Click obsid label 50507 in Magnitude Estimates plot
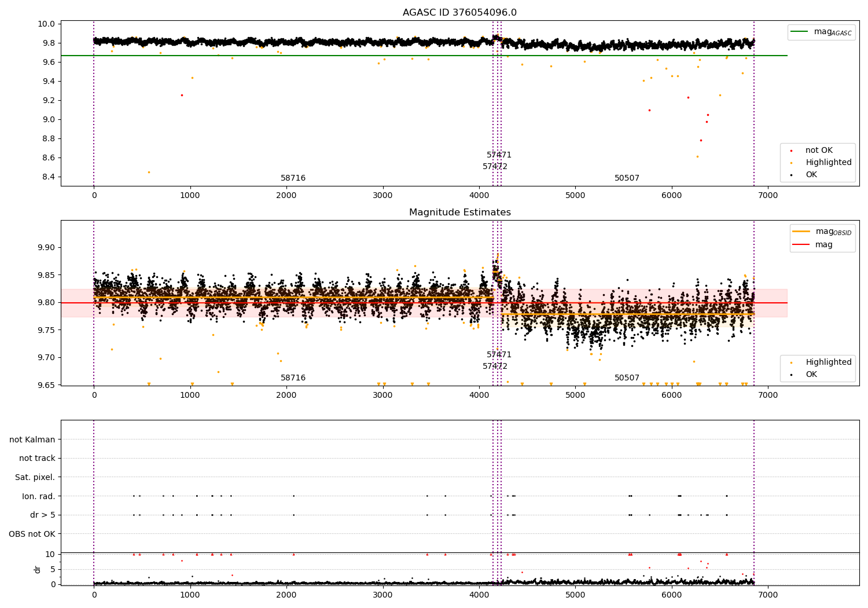Viewport: 868px width, 608px height. [627, 378]
